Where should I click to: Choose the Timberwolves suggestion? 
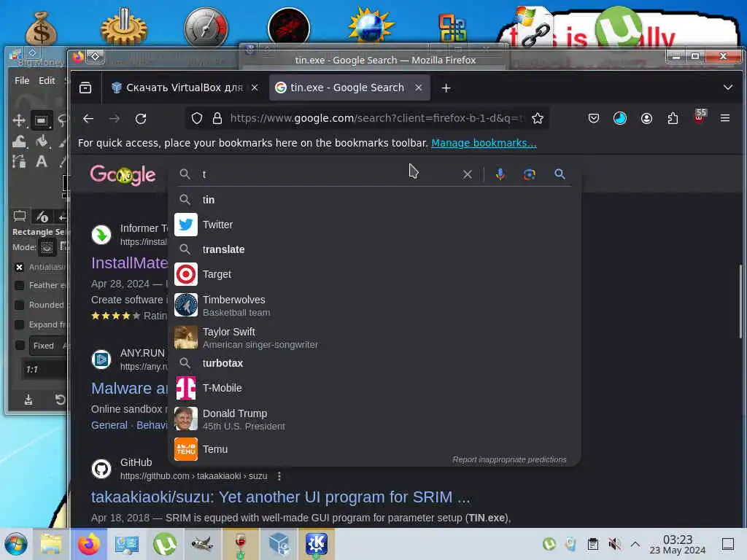pos(374,306)
